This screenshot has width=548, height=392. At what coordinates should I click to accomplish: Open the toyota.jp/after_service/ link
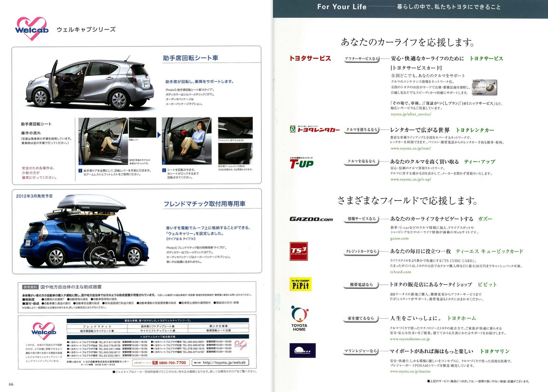pos(411,114)
